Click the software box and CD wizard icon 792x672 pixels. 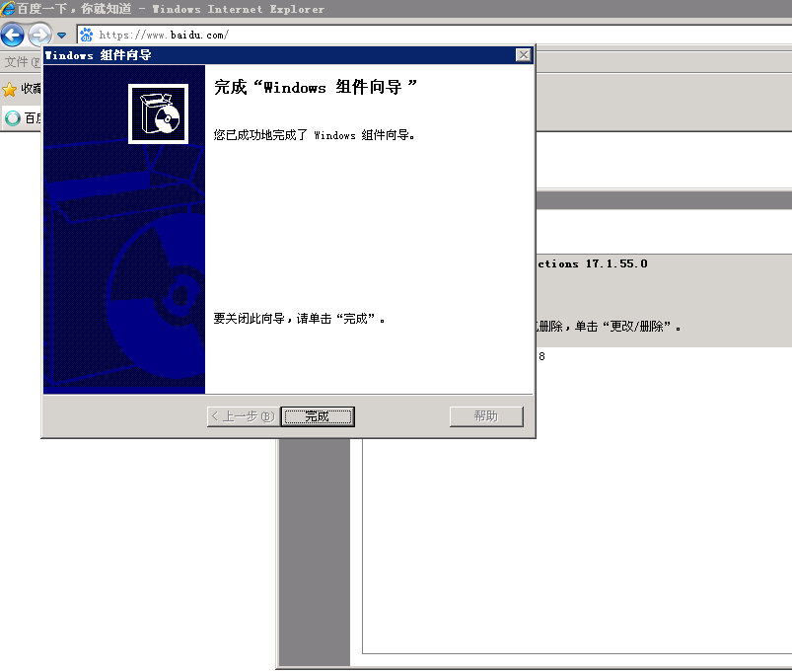point(158,113)
